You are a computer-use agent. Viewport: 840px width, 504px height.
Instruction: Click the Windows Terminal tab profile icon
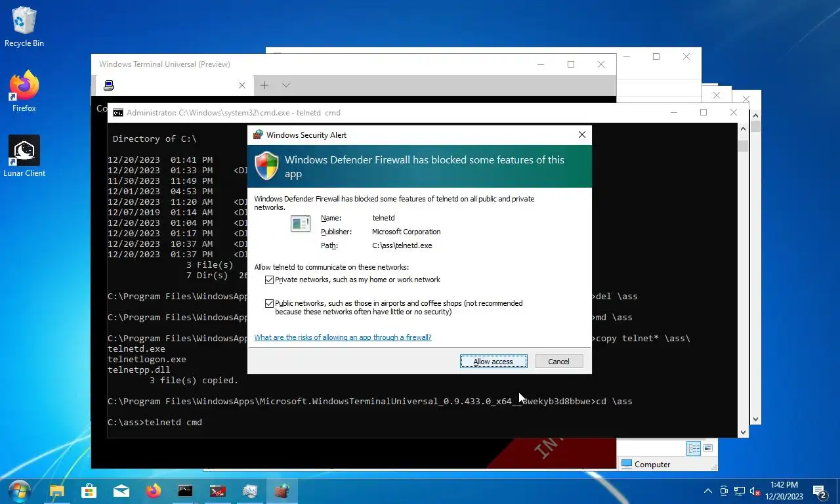(109, 85)
